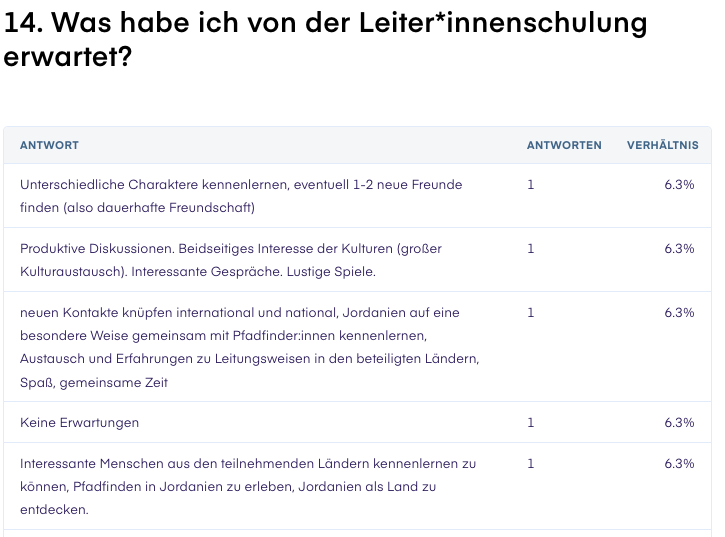Click the text 'Spaß, gemeinsame Zeit'
Viewport: 725px width, 537px height.
click(94, 383)
